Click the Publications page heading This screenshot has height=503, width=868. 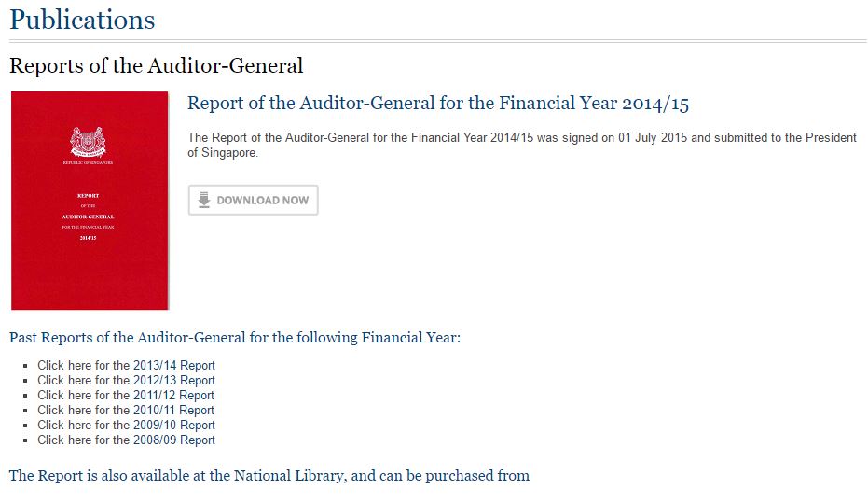click(82, 20)
